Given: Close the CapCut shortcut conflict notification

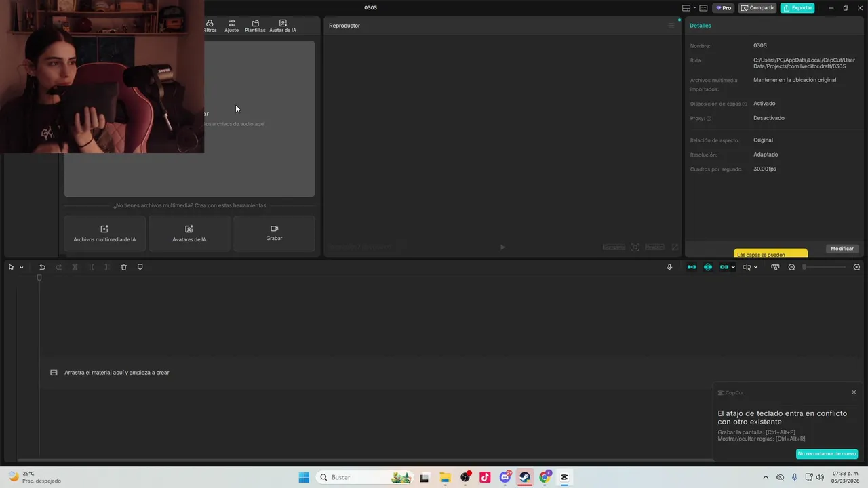Looking at the screenshot, I should click(x=854, y=392).
